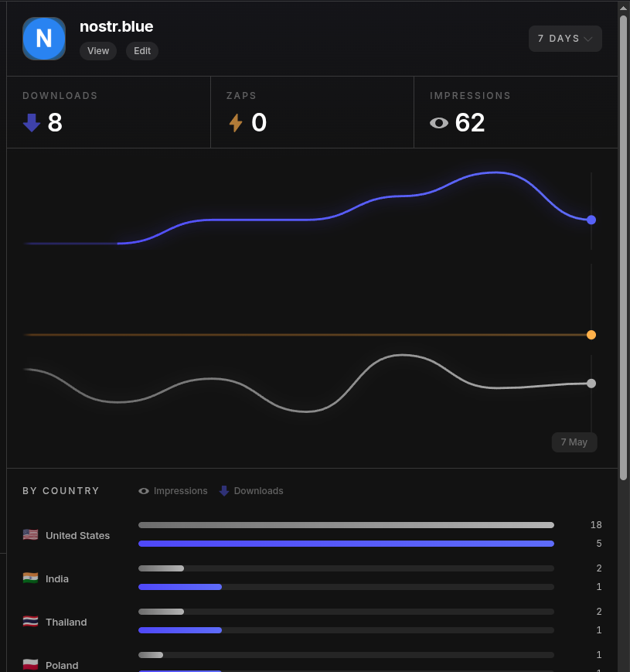Click the zaps lightning bolt icon
Viewport: 630px width, 672px height.
pyautogui.click(x=236, y=123)
